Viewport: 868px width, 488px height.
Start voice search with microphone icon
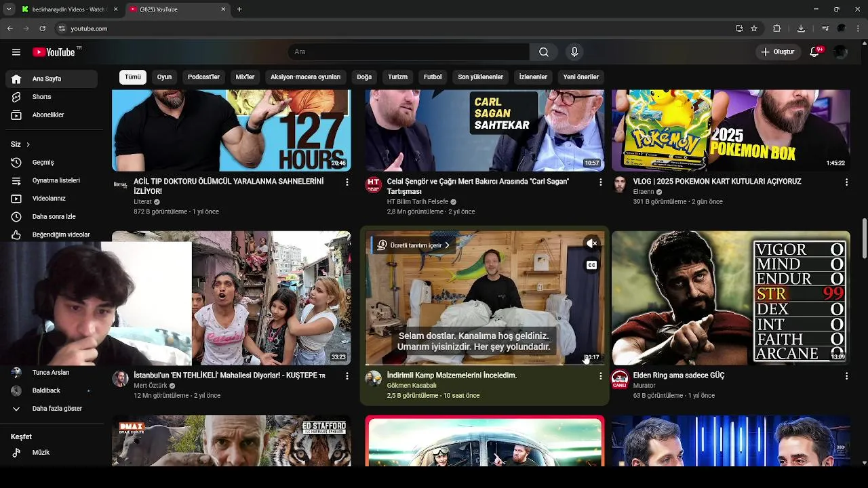(574, 52)
